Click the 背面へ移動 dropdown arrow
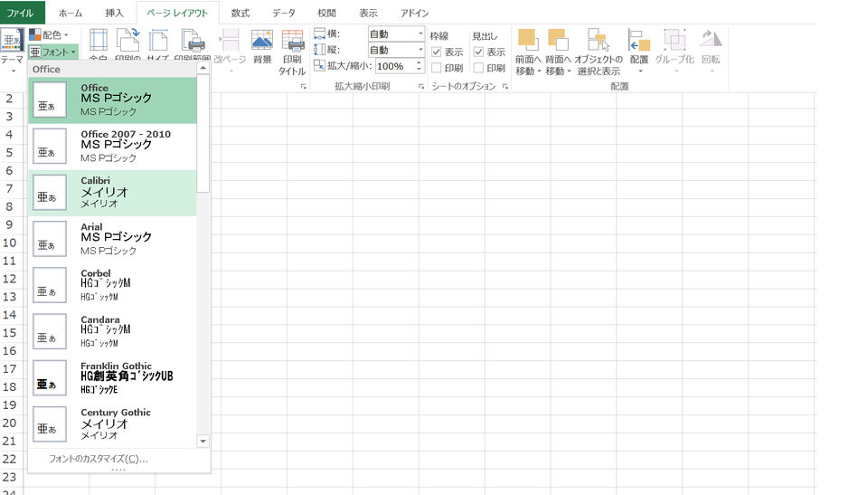The height and width of the screenshot is (495, 868). point(569,71)
